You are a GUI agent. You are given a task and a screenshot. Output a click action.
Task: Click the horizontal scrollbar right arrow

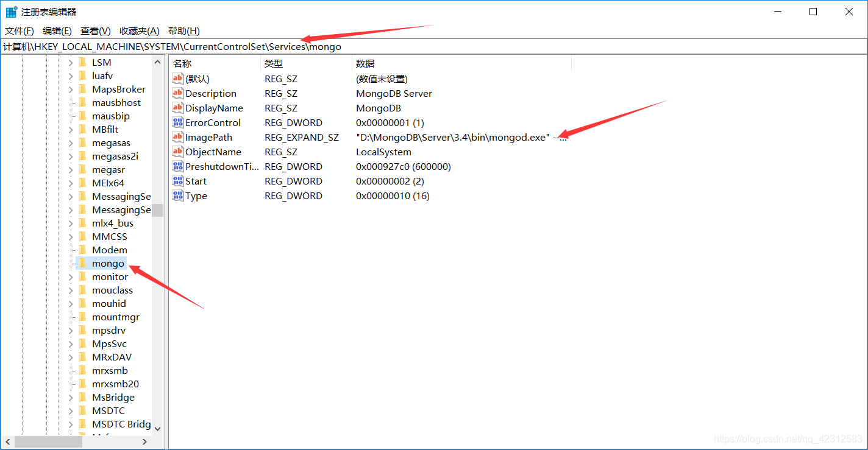[x=145, y=441]
